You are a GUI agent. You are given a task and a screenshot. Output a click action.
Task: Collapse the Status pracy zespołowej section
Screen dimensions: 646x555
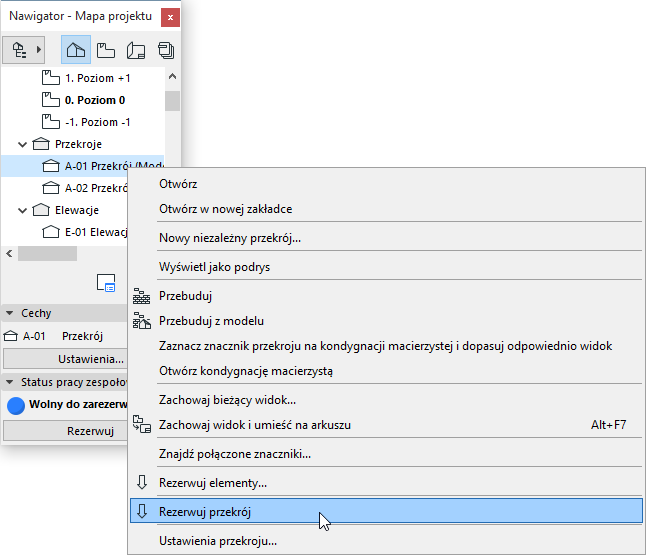(9, 382)
